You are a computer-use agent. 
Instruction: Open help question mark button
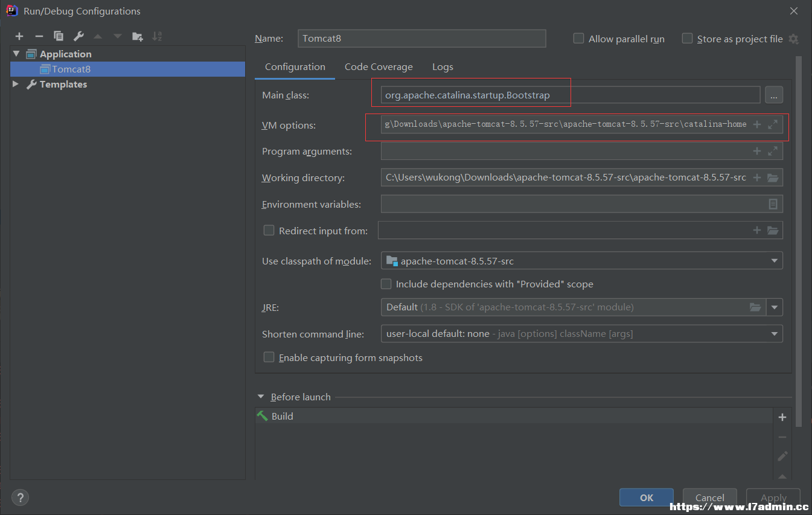pos(20,497)
